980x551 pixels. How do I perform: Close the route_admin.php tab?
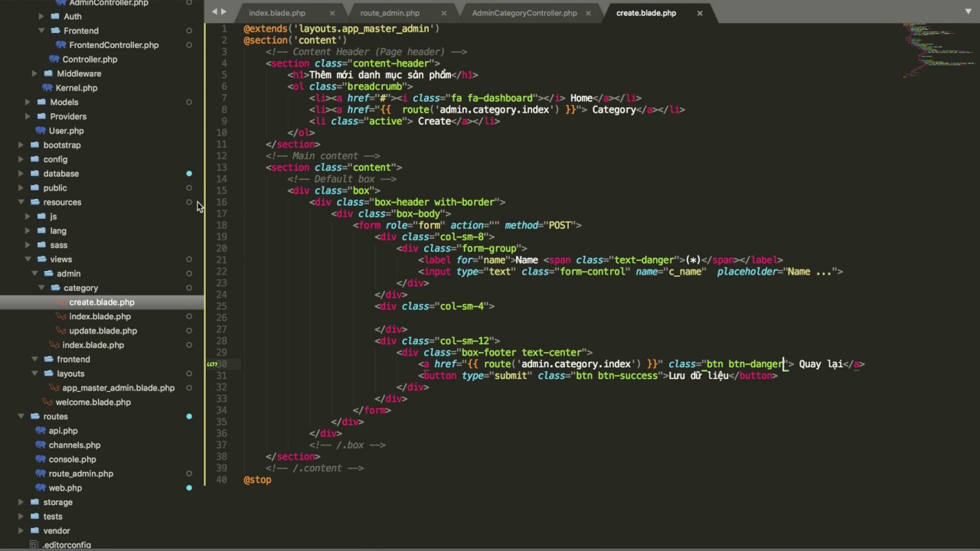coord(444,13)
